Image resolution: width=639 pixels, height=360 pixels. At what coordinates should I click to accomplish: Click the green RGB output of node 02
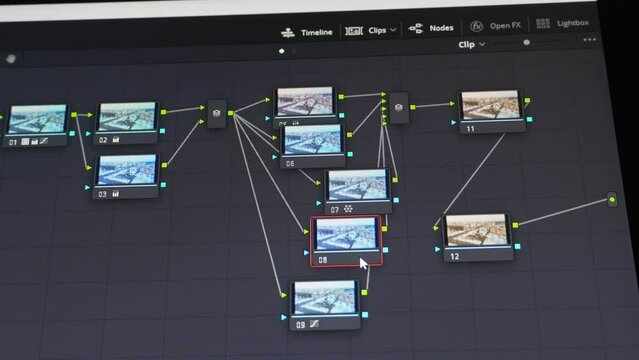click(x=163, y=112)
